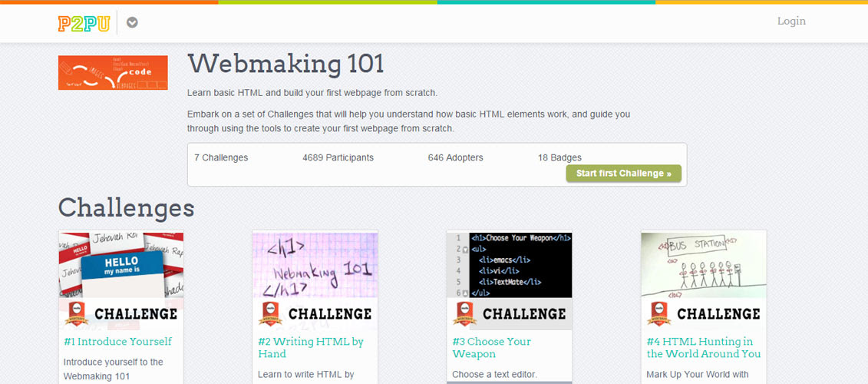Viewport: 868px width, 384px height.
Task: Click the Start first Challenge button
Action: pyautogui.click(x=623, y=174)
